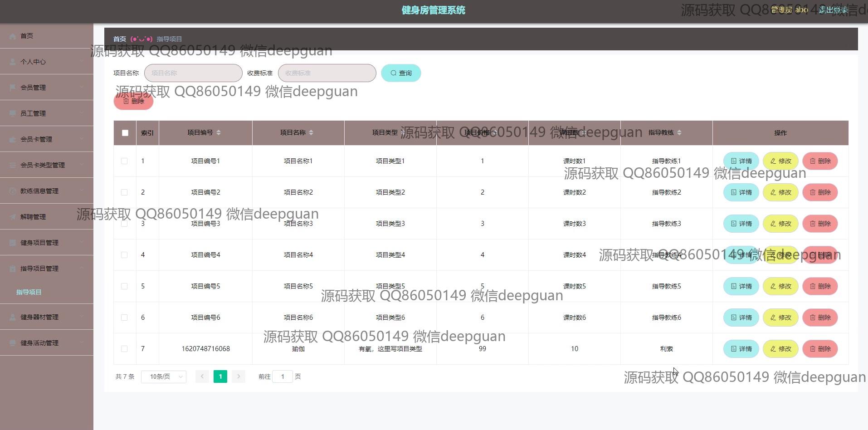
Task: Show 详情 for row 项目编号3
Action: tap(741, 224)
